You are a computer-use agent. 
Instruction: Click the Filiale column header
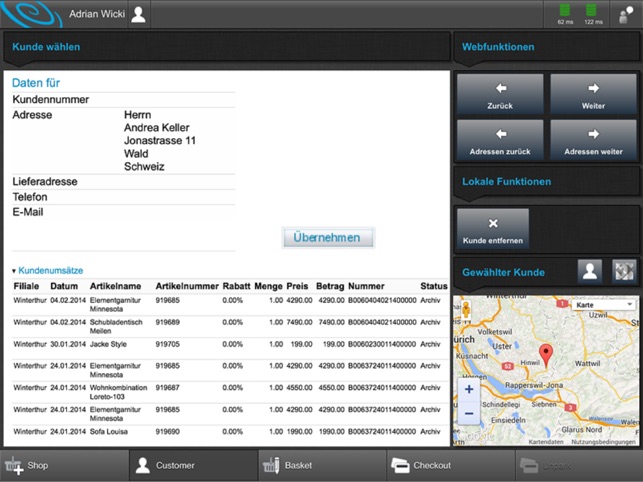coord(26,286)
